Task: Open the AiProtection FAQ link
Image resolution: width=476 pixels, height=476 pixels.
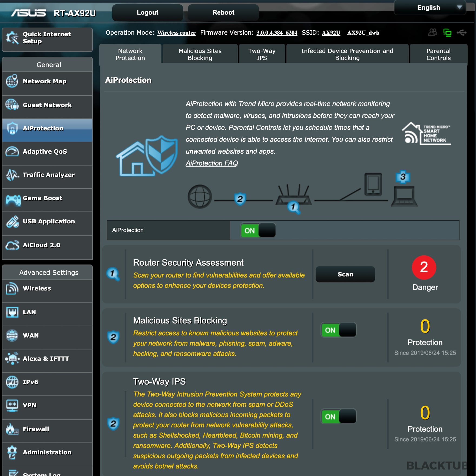Action: click(212, 163)
